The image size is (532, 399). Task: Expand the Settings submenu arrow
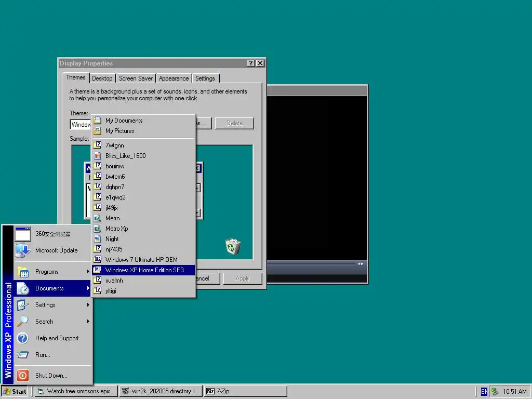click(88, 304)
